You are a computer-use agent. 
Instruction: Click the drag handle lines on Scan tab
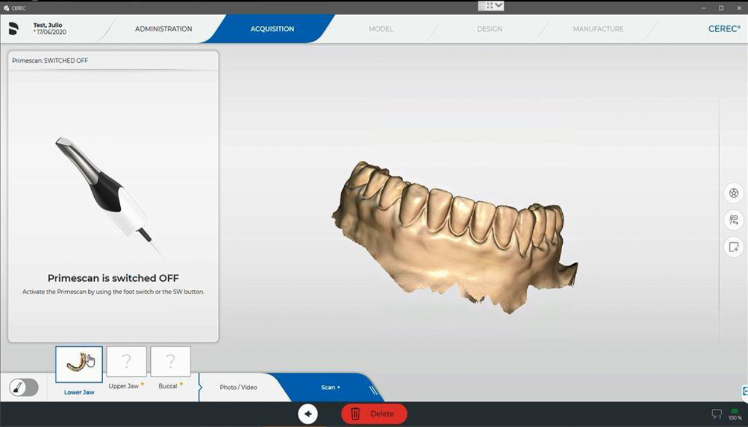point(374,390)
